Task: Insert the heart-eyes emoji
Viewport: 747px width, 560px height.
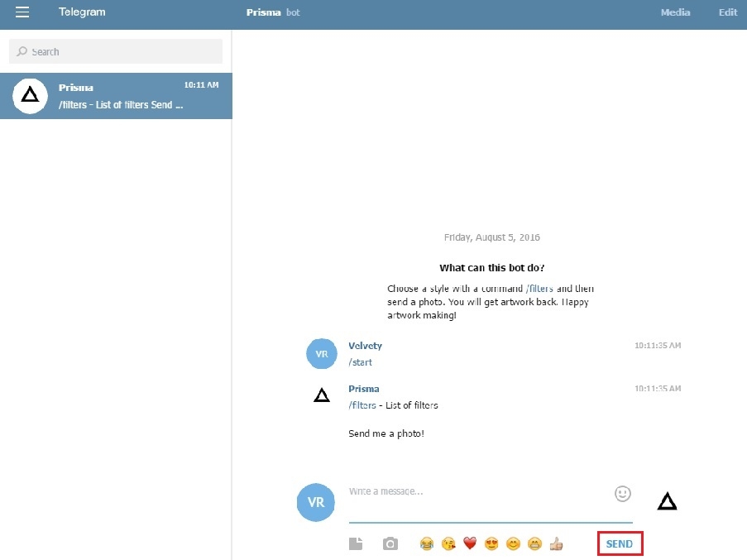Action: point(491,543)
